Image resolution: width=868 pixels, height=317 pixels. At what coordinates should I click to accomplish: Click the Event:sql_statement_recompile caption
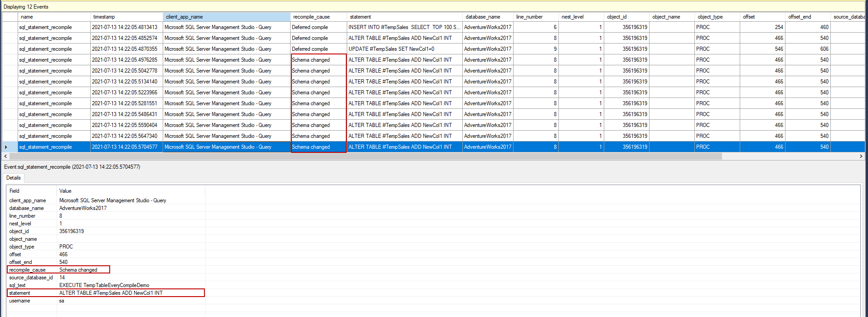[x=72, y=167]
